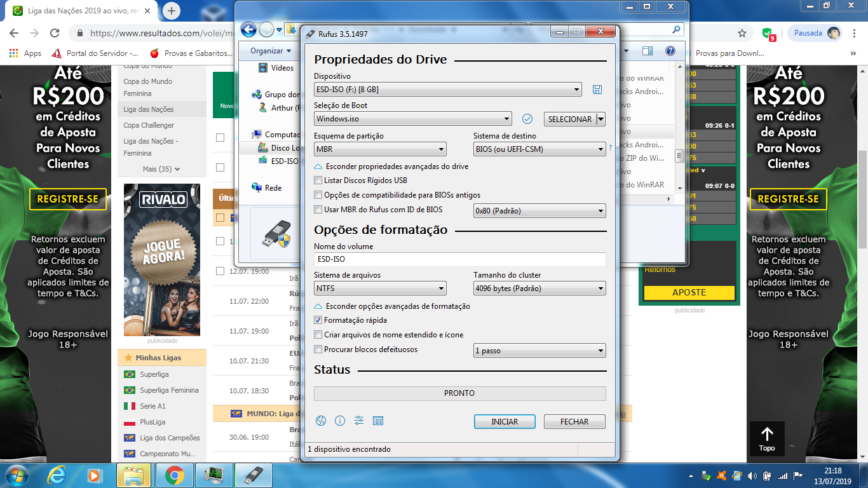
Task: Show the Rufus log icon
Action: [x=378, y=421]
